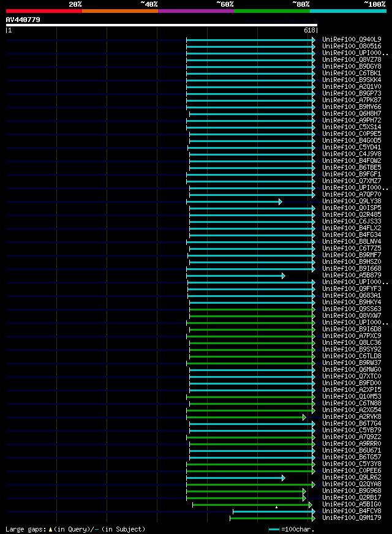This screenshot has height=534, width=392.
Task: Select the UniRef100_Q9LR62 entry
Action: pos(352,478)
